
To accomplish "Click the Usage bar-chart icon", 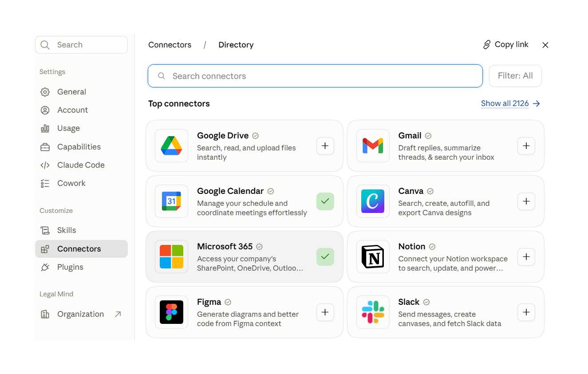I will 45,128.
